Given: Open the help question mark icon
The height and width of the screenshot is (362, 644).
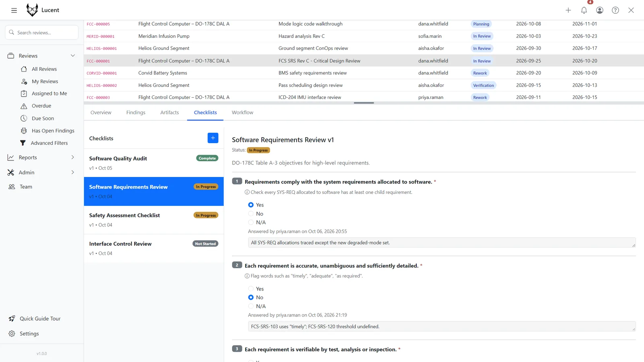Looking at the screenshot, I should [x=615, y=10].
